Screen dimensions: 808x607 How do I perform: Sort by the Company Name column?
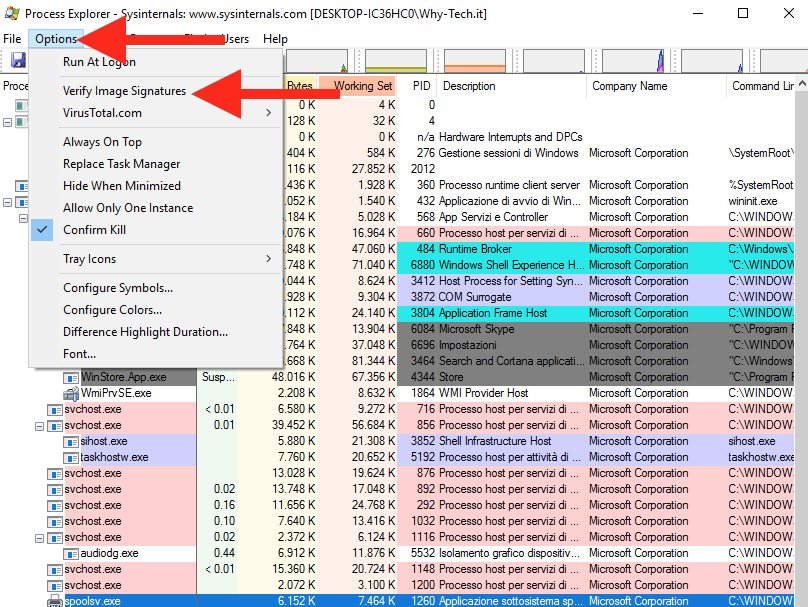tap(656, 86)
